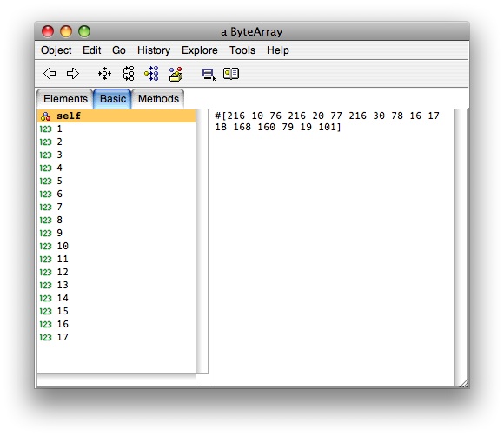Click the forward arrow toolbar icon
504x436 pixels.
tap(73, 73)
